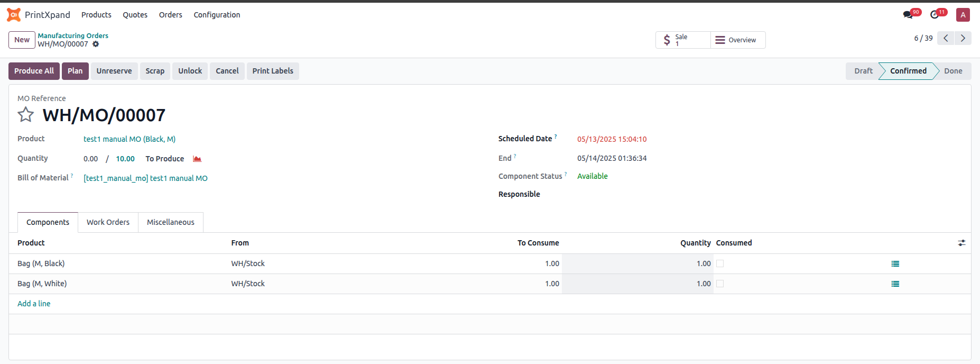Toggle Consumed checkbox for Bag (M, White)
The width and height of the screenshot is (980, 364).
coord(720,284)
